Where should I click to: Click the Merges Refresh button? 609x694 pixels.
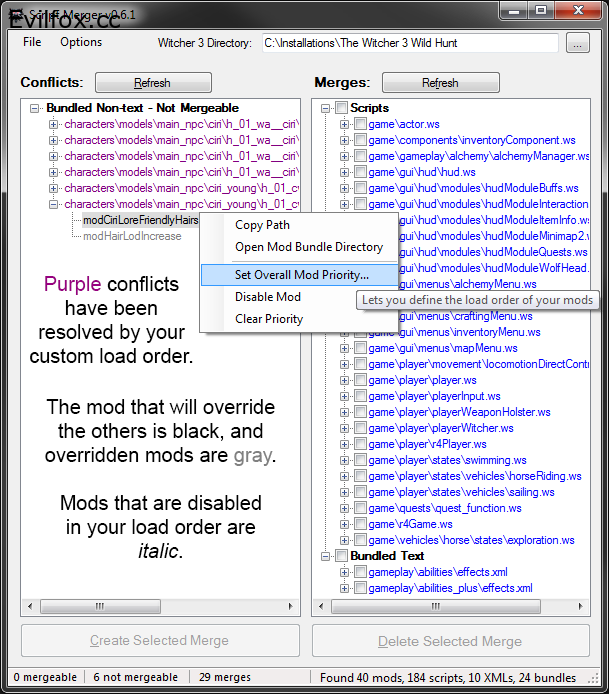(441, 83)
